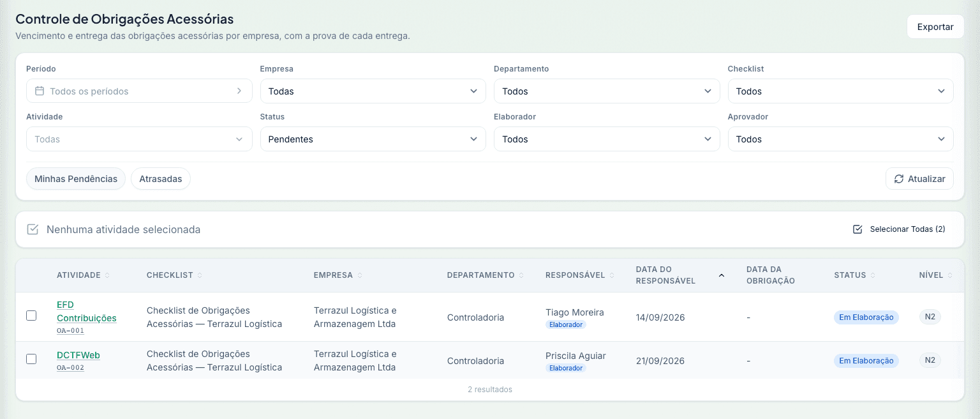Sort by Atividade column header
This screenshot has height=419, width=980.
(x=83, y=275)
